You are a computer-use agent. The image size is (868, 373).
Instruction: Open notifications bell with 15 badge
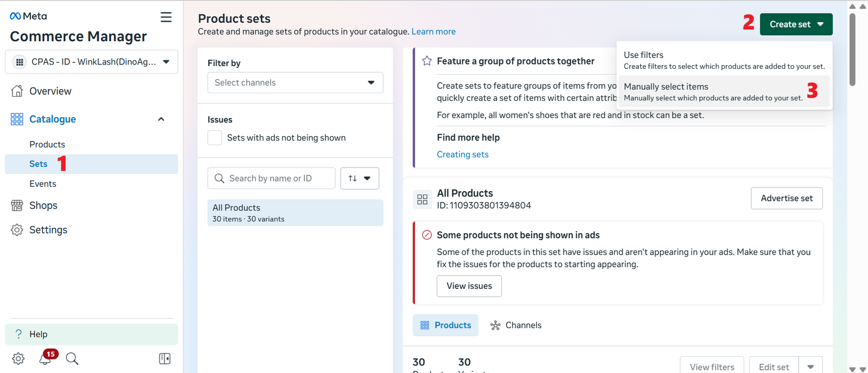coord(46,358)
